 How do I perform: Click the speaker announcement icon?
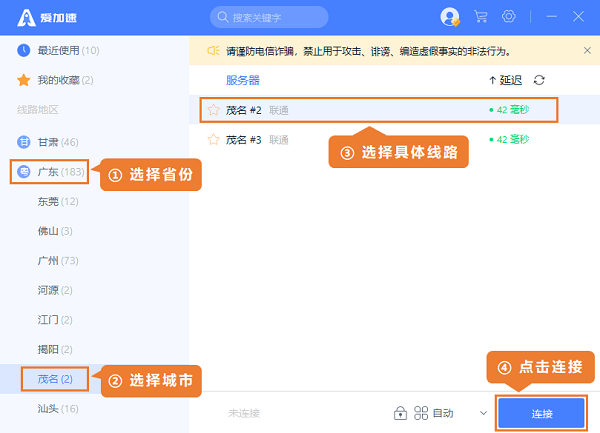(x=213, y=50)
